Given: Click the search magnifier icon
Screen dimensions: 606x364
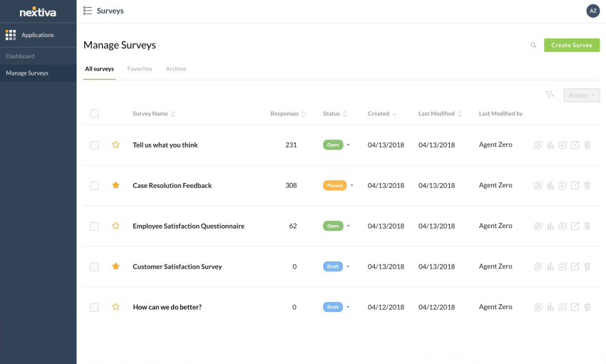Looking at the screenshot, I should point(533,46).
